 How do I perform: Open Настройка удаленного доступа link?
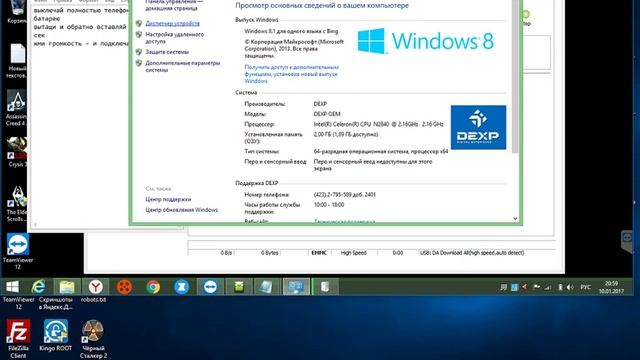pos(174,38)
